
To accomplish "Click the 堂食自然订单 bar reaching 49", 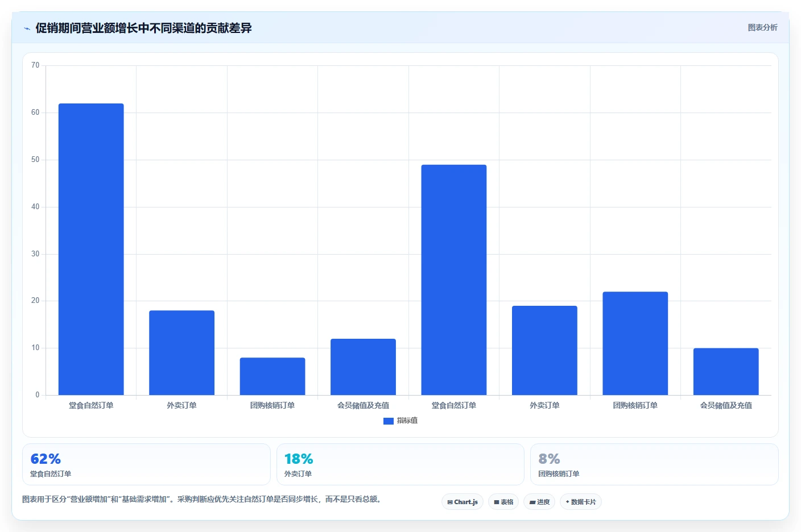I will tap(454, 280).
